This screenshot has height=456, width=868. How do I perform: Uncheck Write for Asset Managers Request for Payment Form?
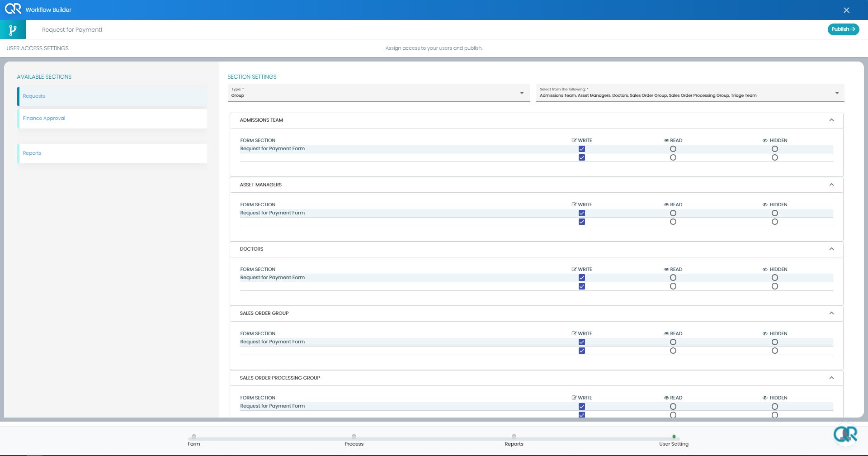point(582,213)
